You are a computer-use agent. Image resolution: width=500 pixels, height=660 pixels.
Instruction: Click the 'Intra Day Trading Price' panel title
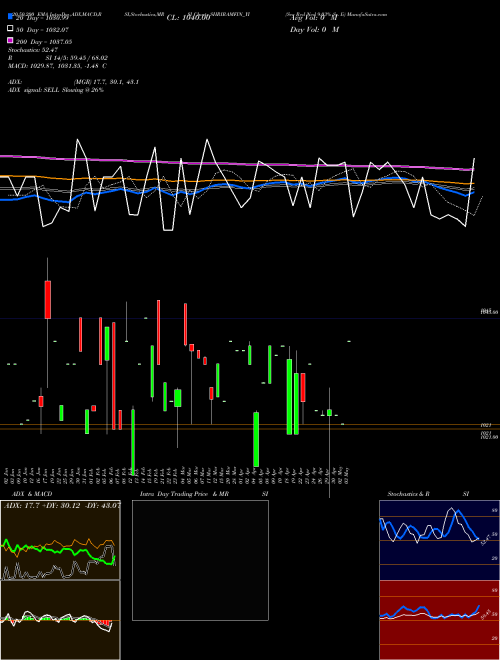click(x=174, y=494)
